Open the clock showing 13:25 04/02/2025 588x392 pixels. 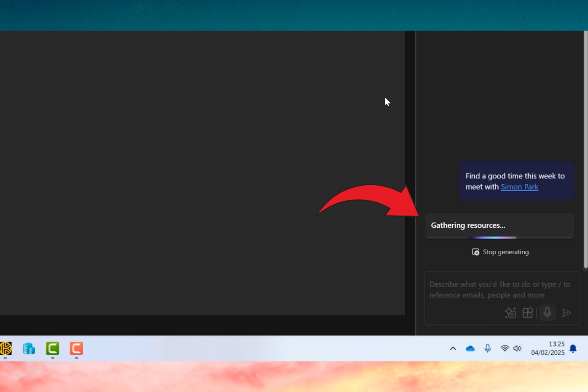[x=548, y=348]
